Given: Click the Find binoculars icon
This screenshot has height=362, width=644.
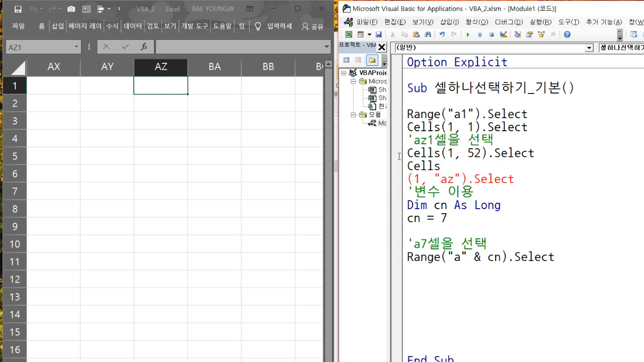Looking at the screenshot, I should tap(428, 35).
